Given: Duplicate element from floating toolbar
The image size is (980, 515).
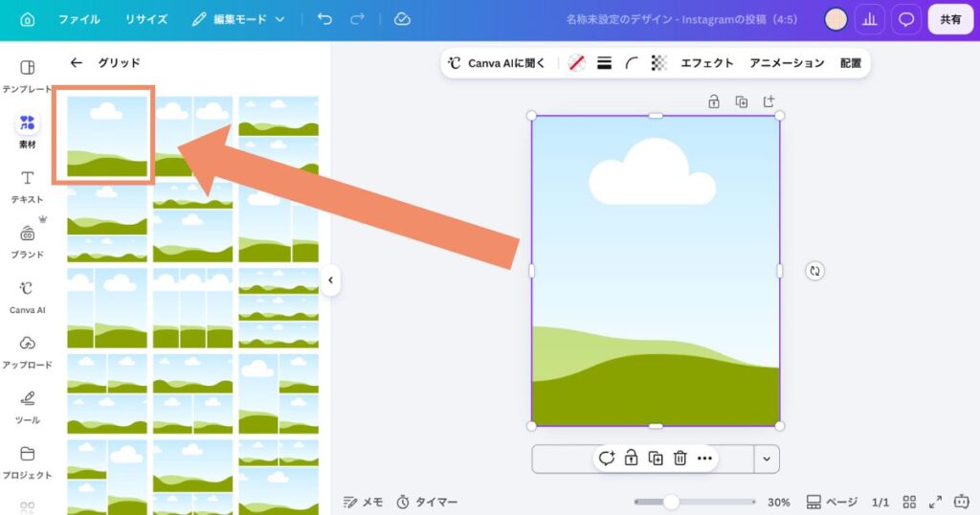Looking at the screenshot, I should (656, 459).
